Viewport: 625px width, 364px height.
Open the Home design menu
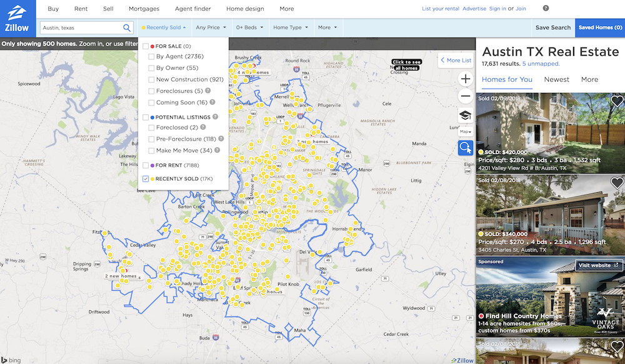point(245,9)
